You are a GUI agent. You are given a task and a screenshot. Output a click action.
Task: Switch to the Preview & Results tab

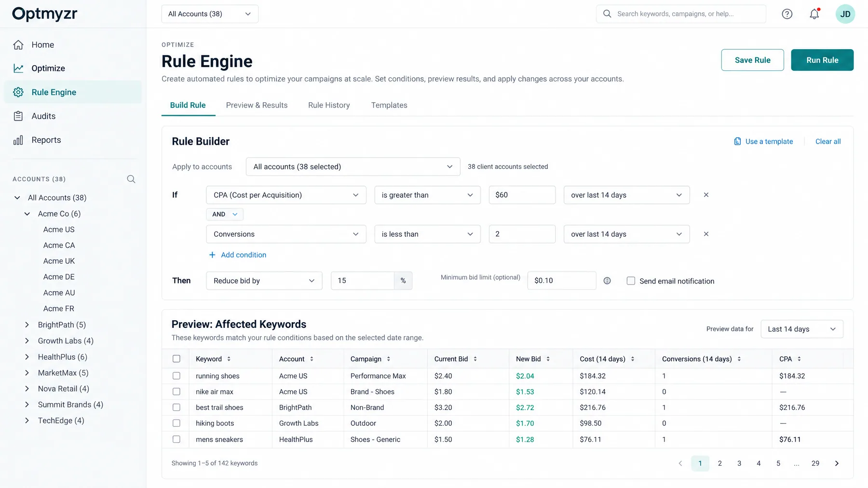tap(257, 105)
